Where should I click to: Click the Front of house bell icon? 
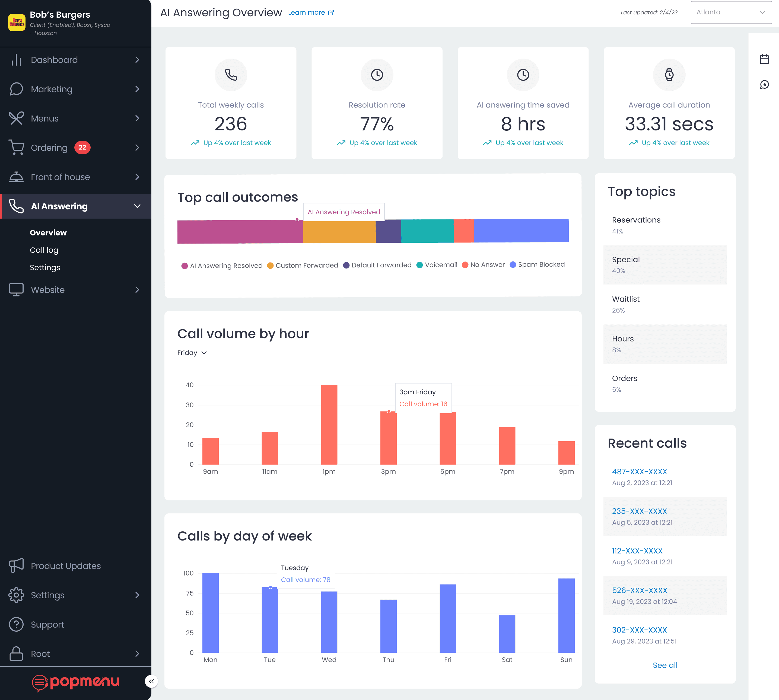(x=16, y=177)
